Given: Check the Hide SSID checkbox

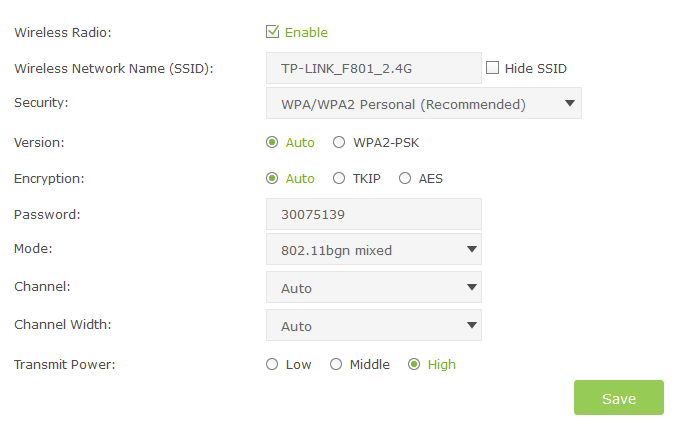Looking at the screenshot, I should 492,68.
